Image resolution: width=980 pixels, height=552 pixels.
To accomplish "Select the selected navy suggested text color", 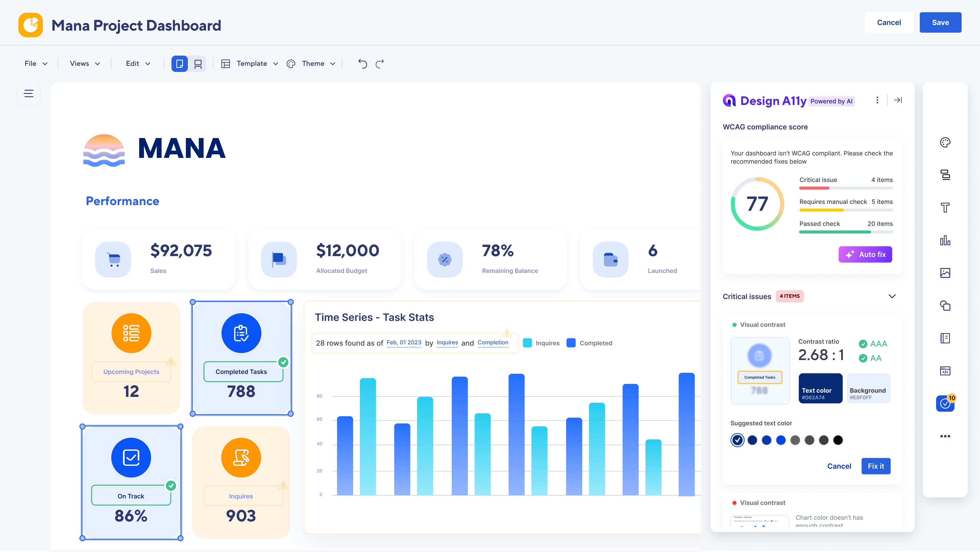I will click(x=737, y=440).
